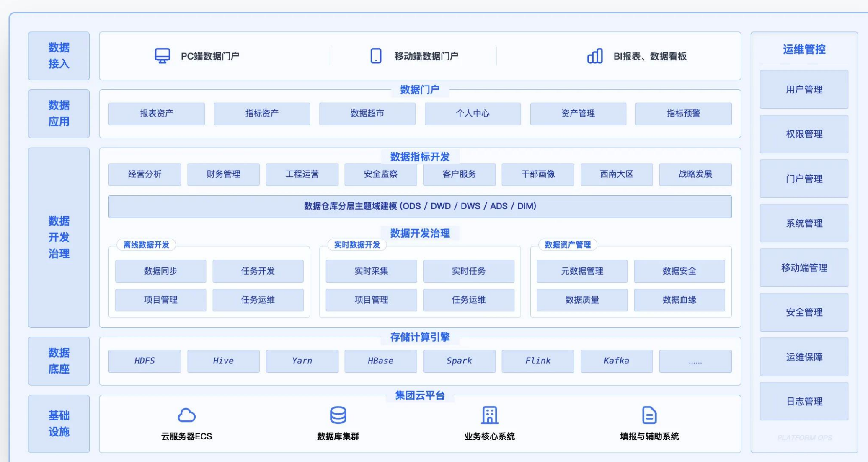Click the 数据库集群 database icon

tap(338, 415)
